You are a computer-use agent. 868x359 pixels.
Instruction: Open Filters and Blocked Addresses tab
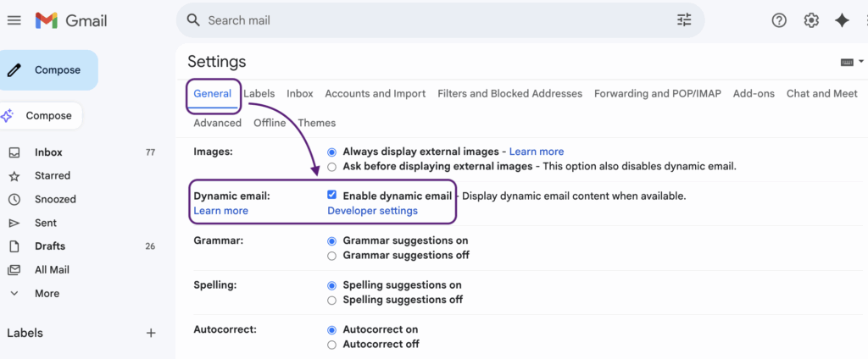[x=509, y=93]
